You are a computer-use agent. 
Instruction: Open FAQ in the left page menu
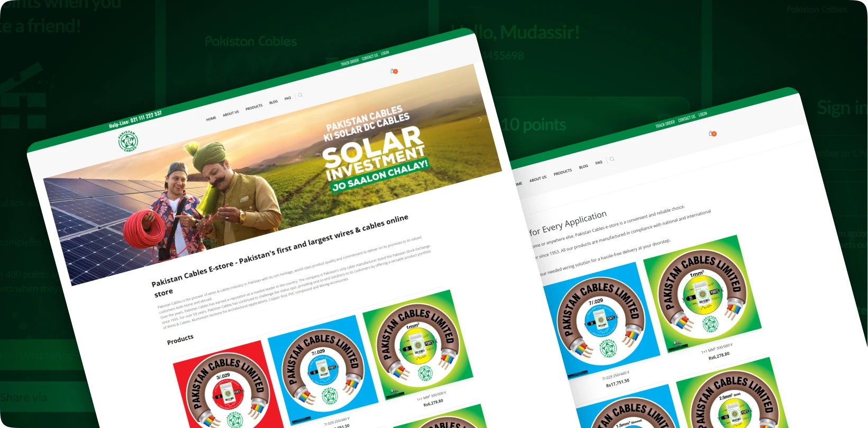(288, 98)
